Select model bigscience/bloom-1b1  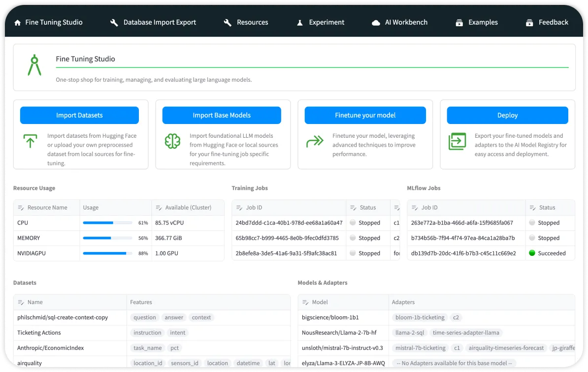[x=330, y=318]
